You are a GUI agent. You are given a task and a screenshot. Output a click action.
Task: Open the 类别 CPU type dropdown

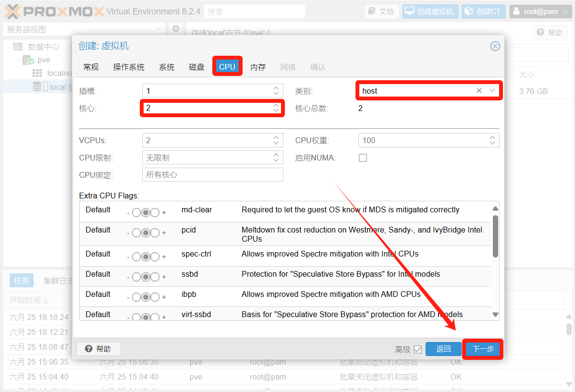click(x=492, y=91)
